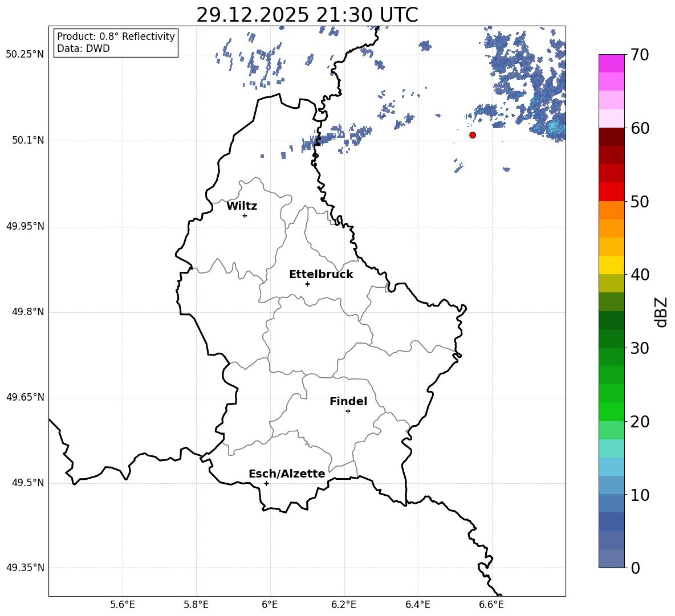675x616 pixels.
Task: Click the dBZ colorbar label
Action: click(x=662, y=312)
